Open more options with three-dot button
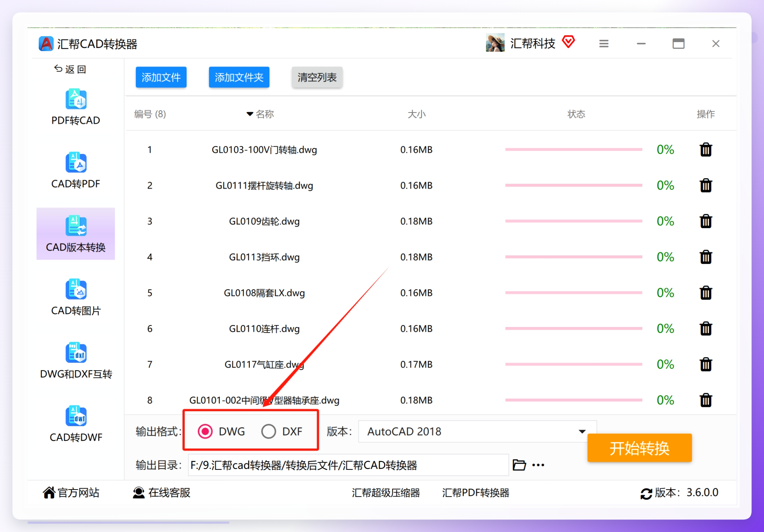Image resolution: width=764 pixels, height=532 pixels. (538, 465)
